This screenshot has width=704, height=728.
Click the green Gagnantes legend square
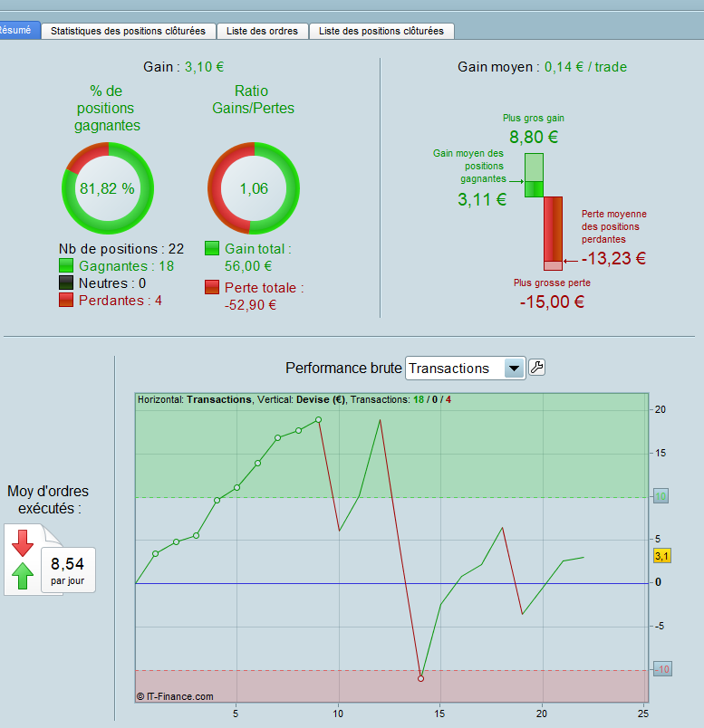coord(66,265)
